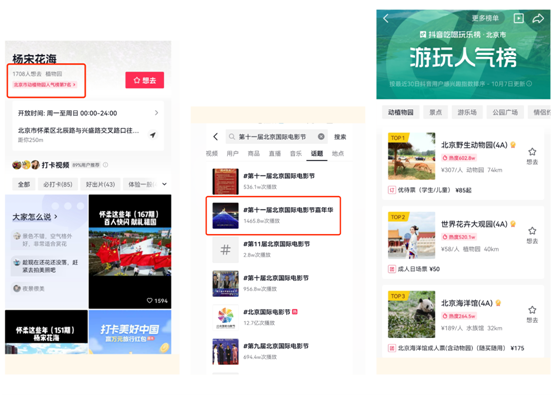Tap the gold badge next to 北京野生动物园(4A)

point(513,145)
